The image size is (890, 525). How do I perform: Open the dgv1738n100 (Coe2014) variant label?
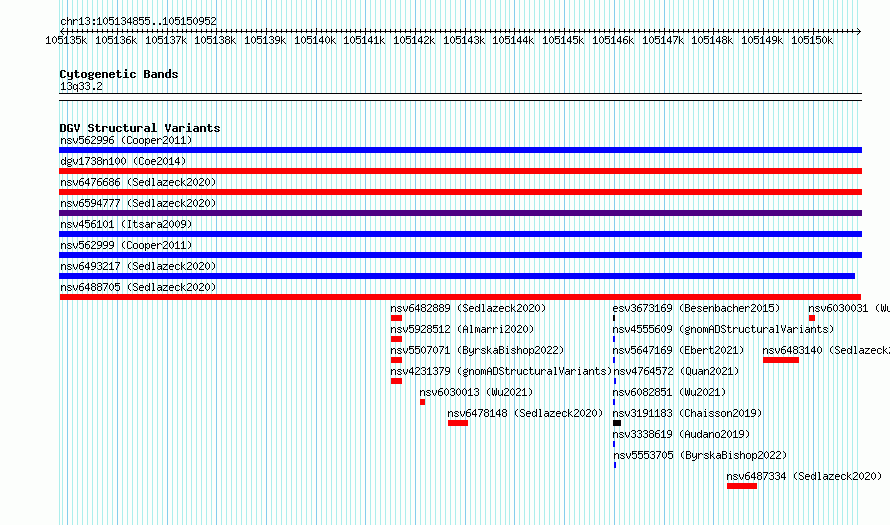(123, 161)
